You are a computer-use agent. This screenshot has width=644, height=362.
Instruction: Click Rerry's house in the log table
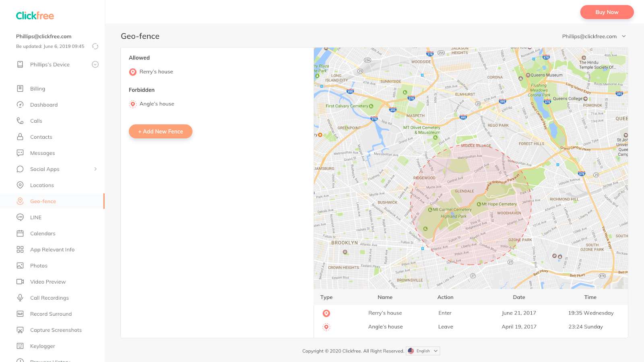coord(385,313)
